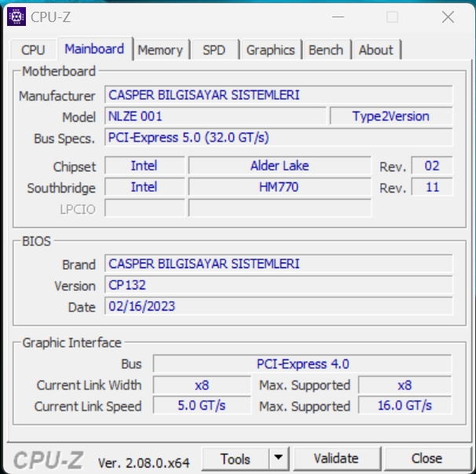Click the Close button at bottom
Viewport: 476px width, 474px height.
point(427,459)
